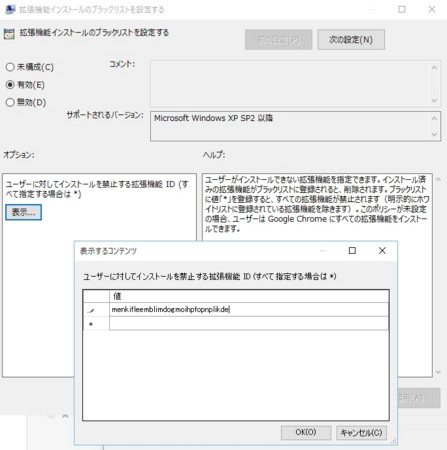The image size is (447, 450).
Task: Click the empty new-row value cell
Action: (x=249, y=323)
